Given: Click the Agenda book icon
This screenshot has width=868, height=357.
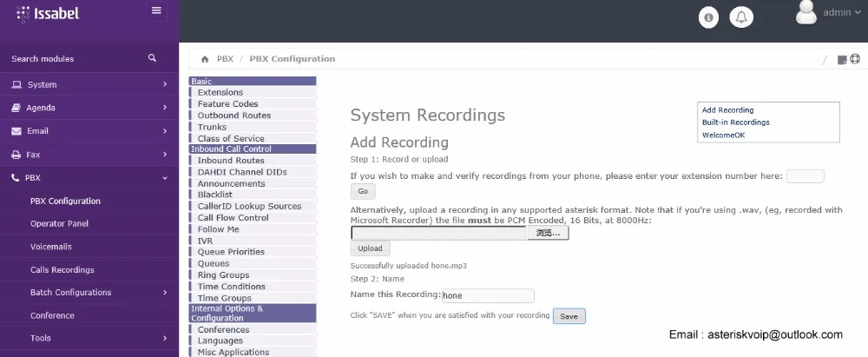Looking at the screenshot, I should click(16, 108).
